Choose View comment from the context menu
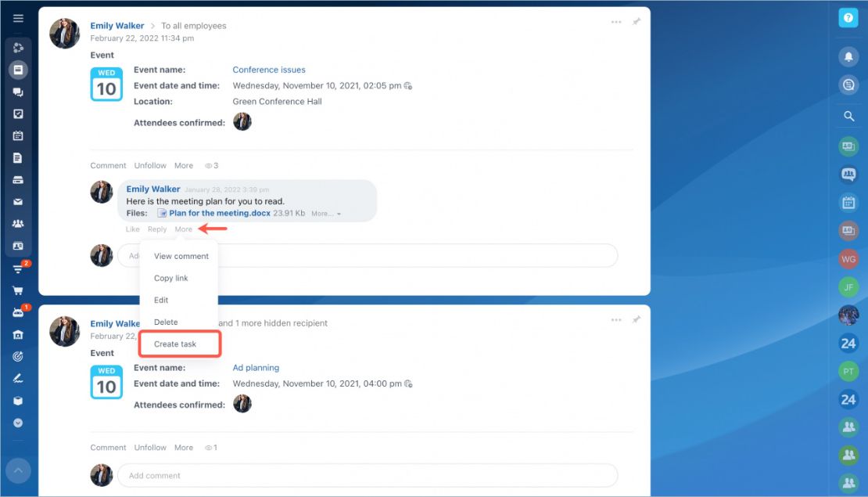The image size is (868, 497). tap(181, 256)
